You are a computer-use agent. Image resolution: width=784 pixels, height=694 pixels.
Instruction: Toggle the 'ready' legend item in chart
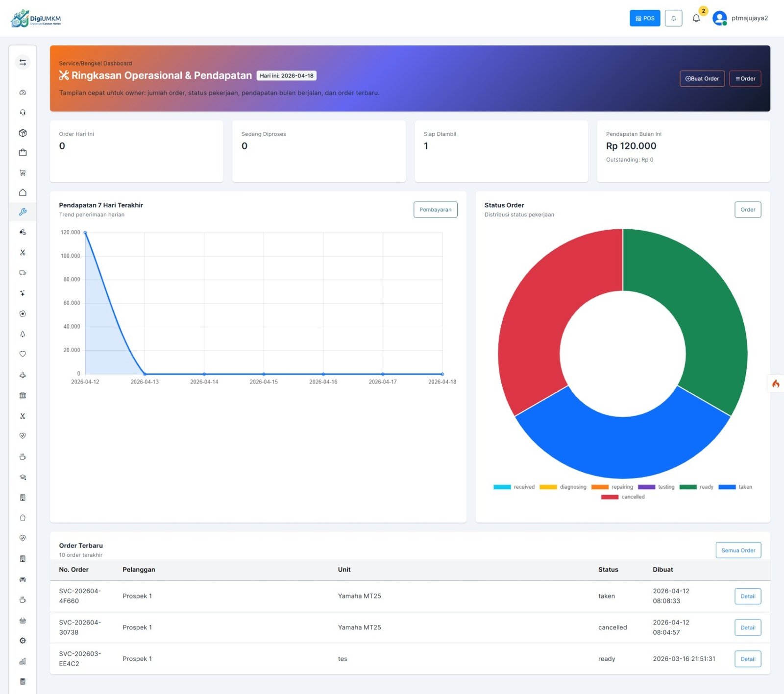(x=696, y=487)
